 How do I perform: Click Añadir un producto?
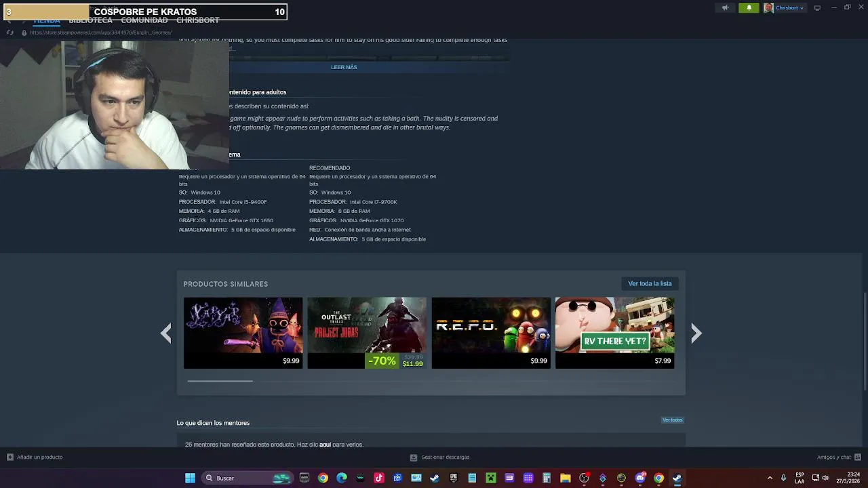click(35, 457)
